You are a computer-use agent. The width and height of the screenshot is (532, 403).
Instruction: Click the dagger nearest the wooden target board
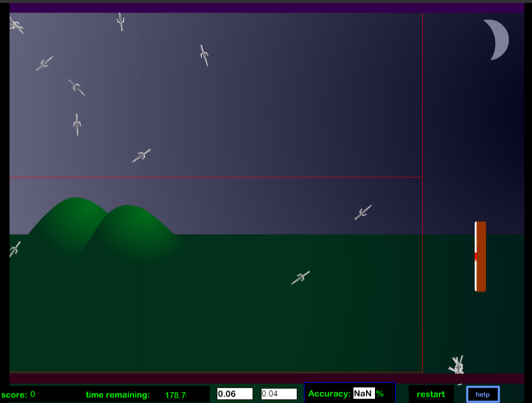(364, 213)
